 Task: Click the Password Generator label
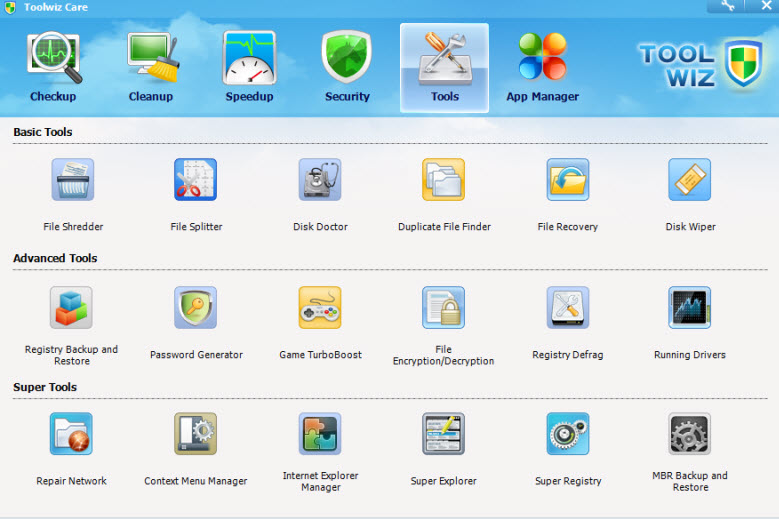tap(196, 355)
